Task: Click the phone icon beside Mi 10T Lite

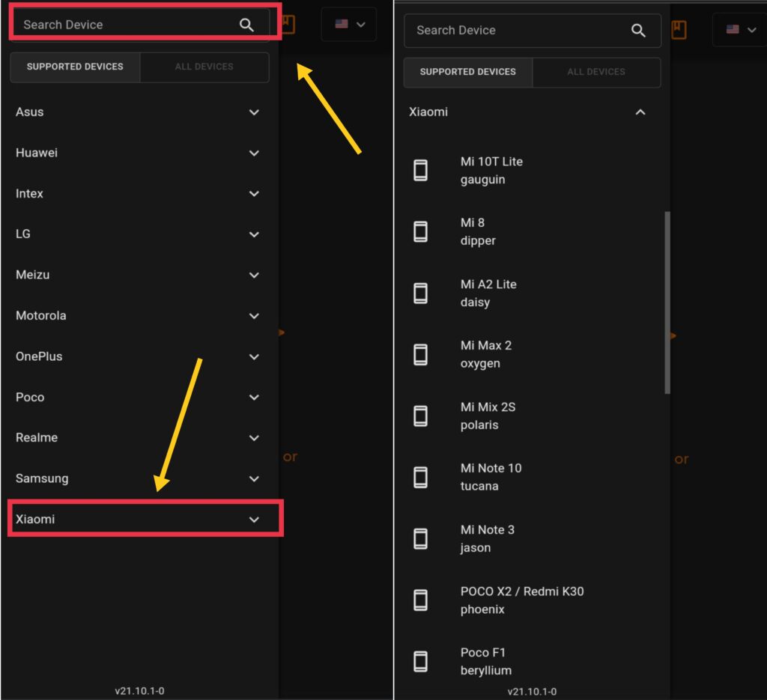Action: (x=420, y=170)
